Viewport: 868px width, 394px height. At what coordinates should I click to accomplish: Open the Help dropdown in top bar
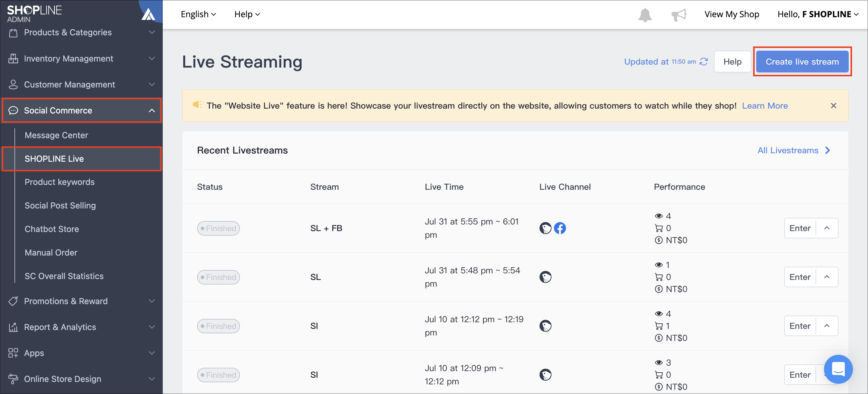[x=247, y=14]
